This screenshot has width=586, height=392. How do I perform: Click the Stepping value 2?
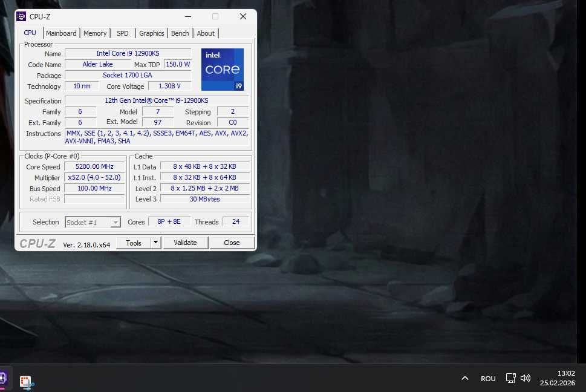pos(233,111)
